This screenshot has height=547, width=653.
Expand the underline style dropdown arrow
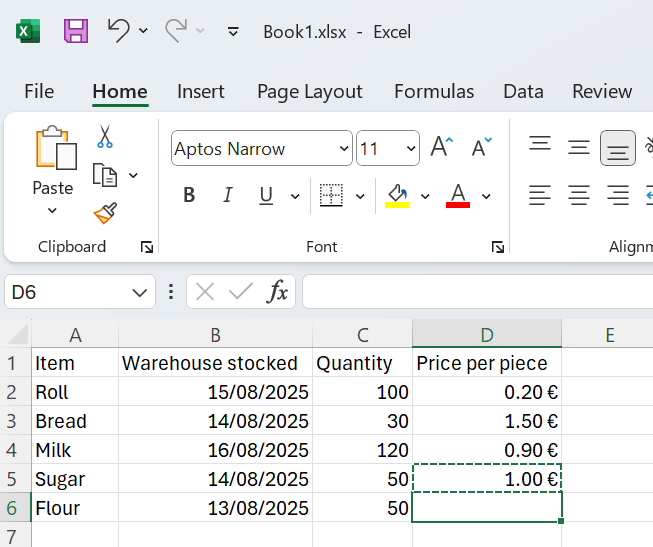click(x=295, y=196)
